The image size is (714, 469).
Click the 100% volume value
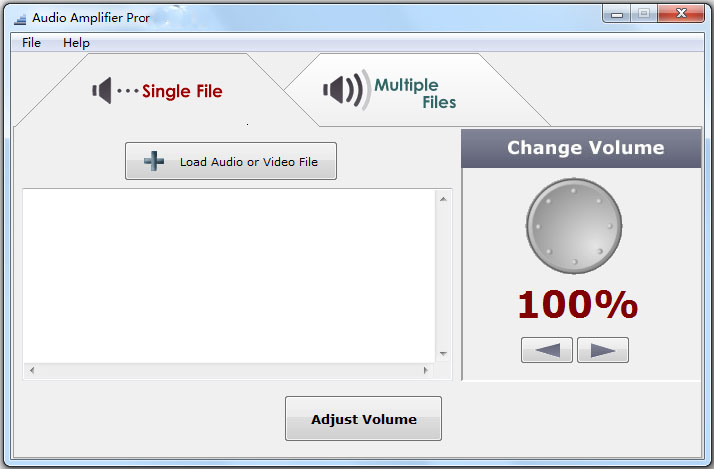pyautogui.click(x=578, y=304)
